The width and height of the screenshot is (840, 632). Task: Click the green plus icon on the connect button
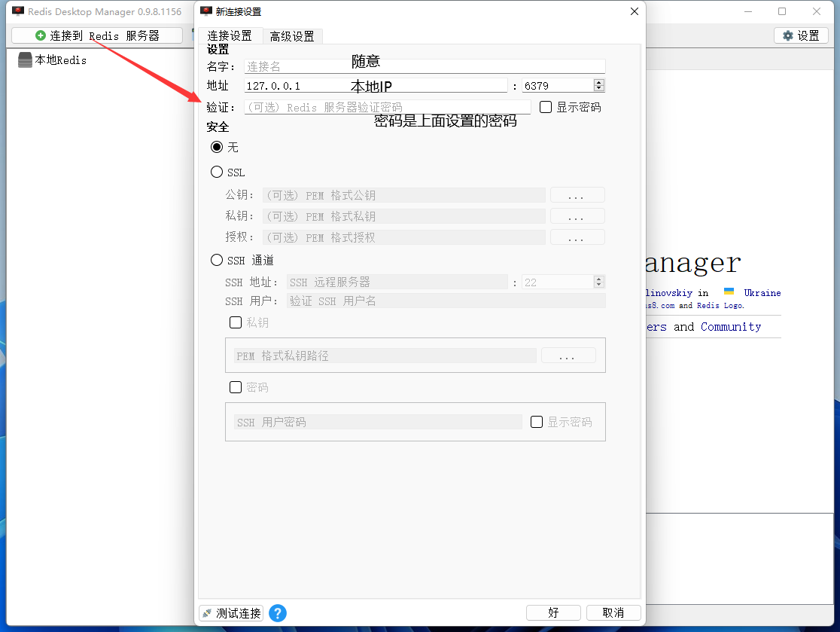[40, 35]
